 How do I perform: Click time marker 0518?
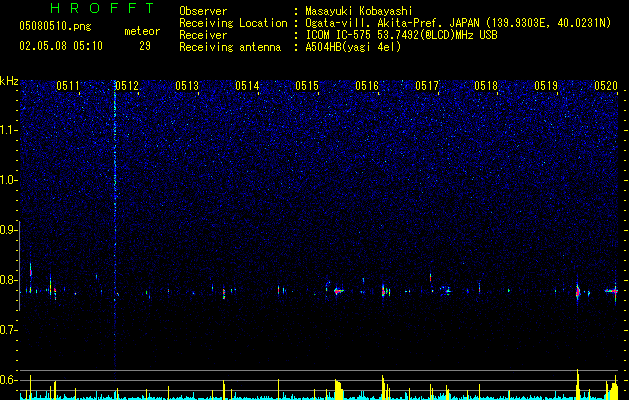(x=486, y=86)
